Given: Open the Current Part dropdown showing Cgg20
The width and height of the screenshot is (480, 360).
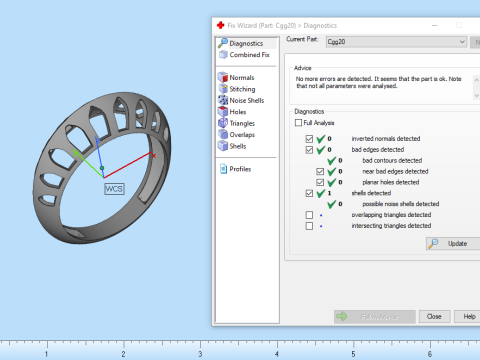Looking at the screenshot, I should tap(396, 42).
